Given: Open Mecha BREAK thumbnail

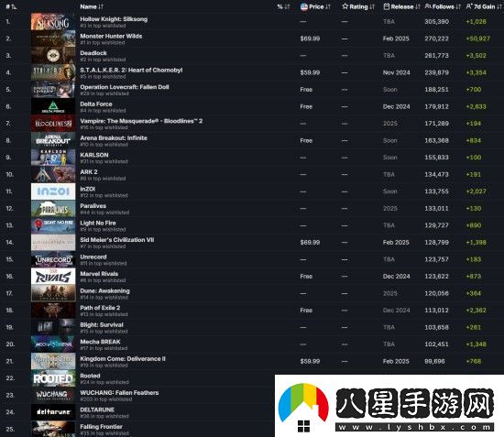Looking at the screenshot, I should click(x=53, y=344).
